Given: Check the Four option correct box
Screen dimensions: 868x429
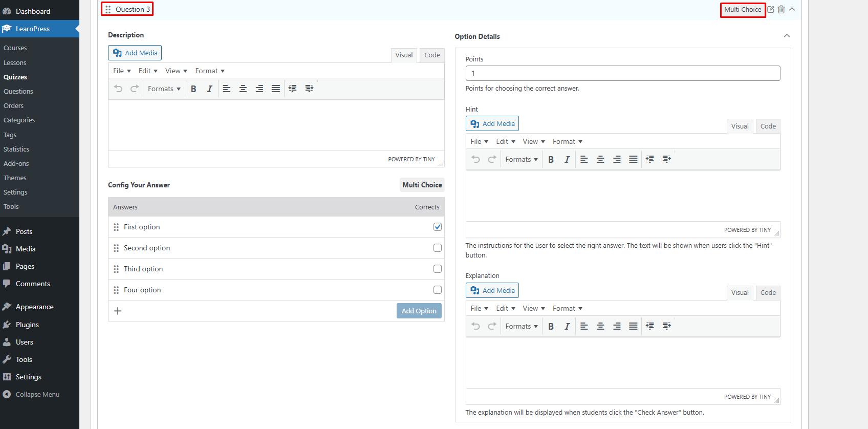Looking at the screenshot, I should (x=438, y=290).
